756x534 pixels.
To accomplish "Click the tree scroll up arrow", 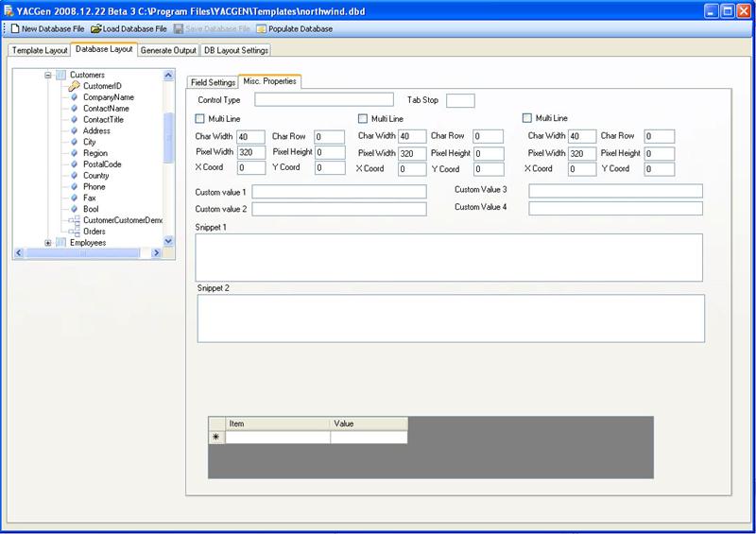I will [x=168, y=75].
